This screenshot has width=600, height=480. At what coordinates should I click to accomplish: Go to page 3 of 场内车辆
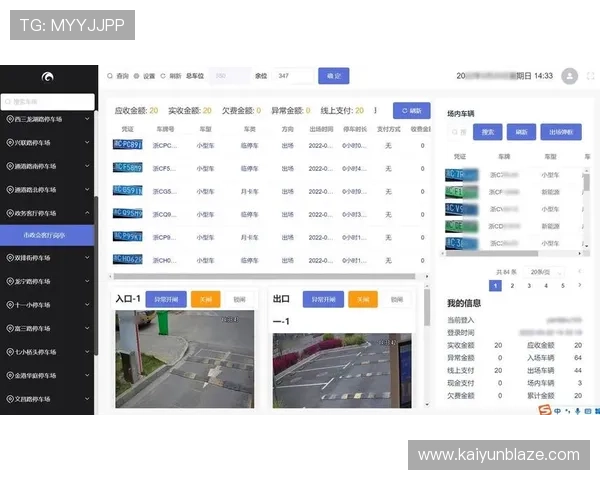pos(529,286)
